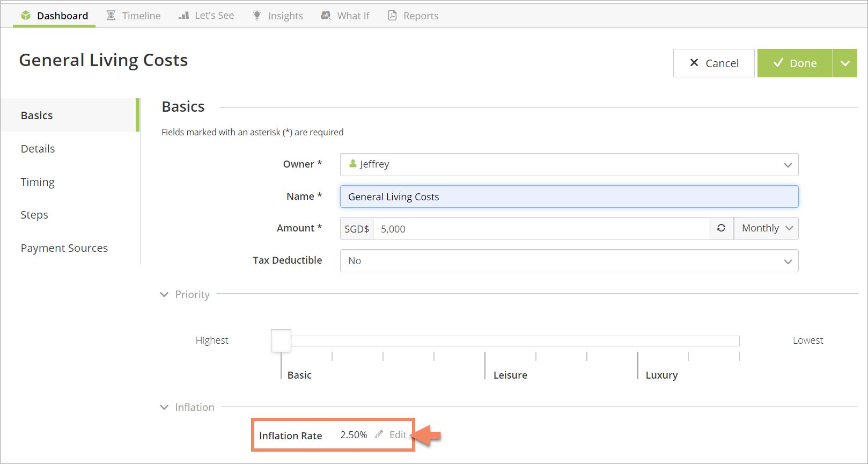Open the Done button dropdown arrow

tap(845, 63)
